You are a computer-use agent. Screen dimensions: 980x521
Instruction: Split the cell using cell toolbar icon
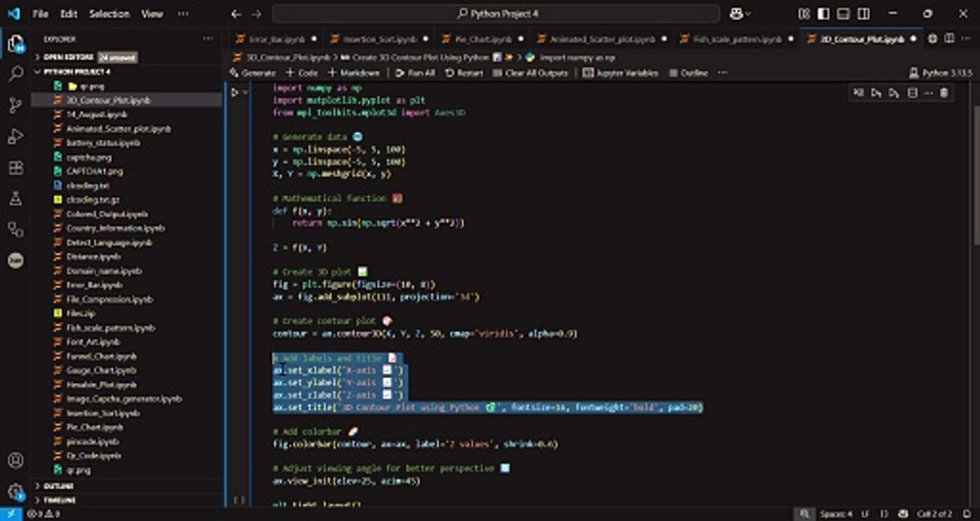click(912, 93)
